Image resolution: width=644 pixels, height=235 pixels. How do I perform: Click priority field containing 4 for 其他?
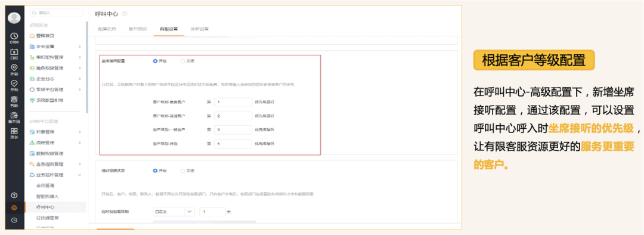(x=233, y=144)
